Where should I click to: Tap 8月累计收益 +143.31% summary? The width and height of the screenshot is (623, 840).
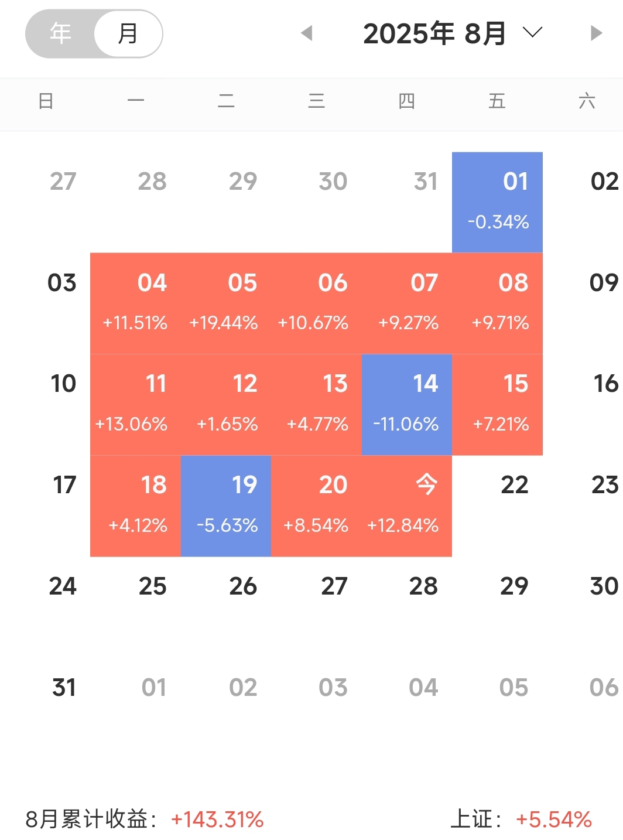(x=145, y=819)
